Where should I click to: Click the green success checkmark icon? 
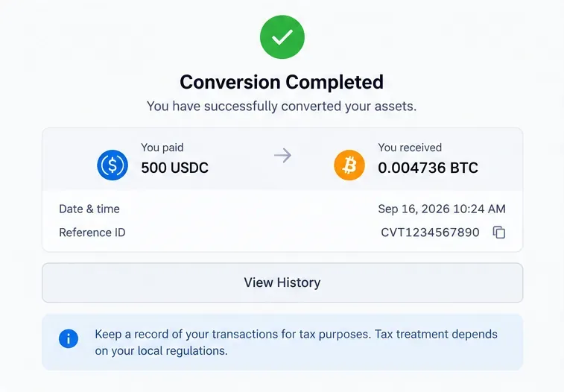[x=282, y=37]
